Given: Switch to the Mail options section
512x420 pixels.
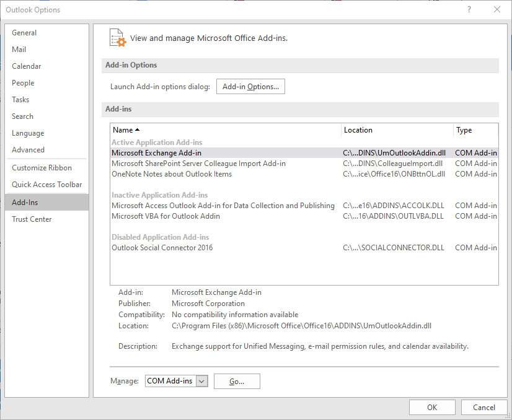Looking at the screenshot, I should (19, 49).
